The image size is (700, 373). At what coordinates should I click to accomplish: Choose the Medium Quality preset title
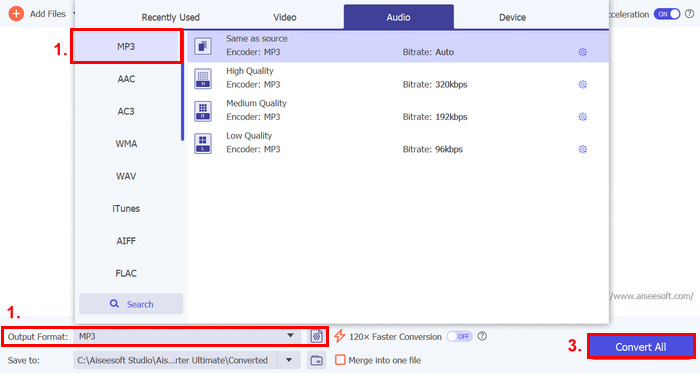tap(256, 103)
